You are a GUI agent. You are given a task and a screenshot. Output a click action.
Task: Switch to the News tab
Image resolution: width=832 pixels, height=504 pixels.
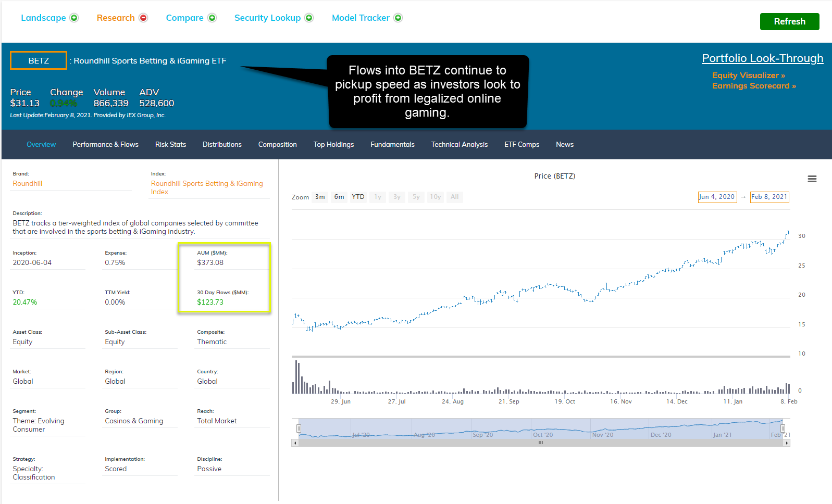[564, 145]
